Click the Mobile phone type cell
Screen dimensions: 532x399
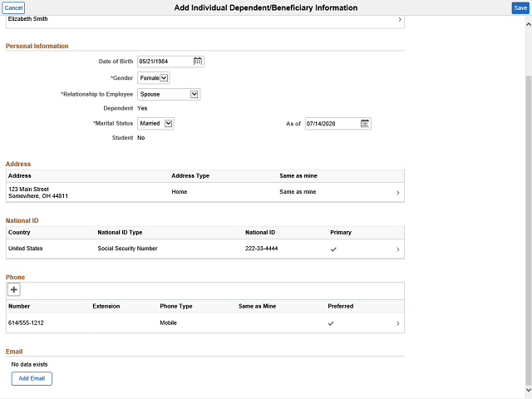[x=168, y=323]
